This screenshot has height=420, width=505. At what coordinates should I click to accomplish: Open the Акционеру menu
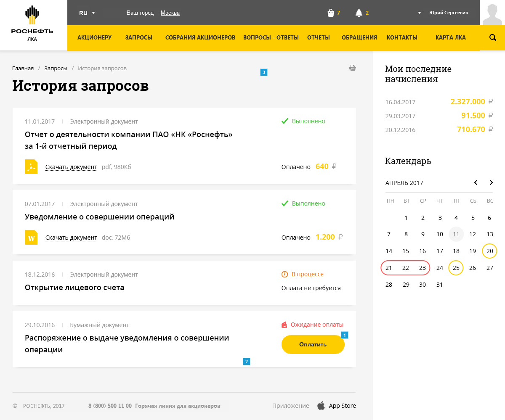pos(95,37)
